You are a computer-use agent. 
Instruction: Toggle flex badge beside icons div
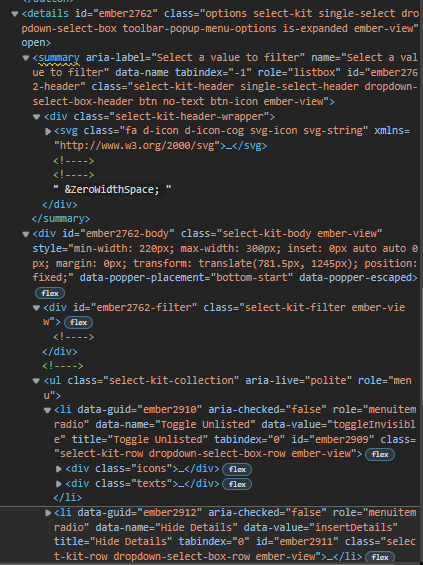tap(237, 469)
